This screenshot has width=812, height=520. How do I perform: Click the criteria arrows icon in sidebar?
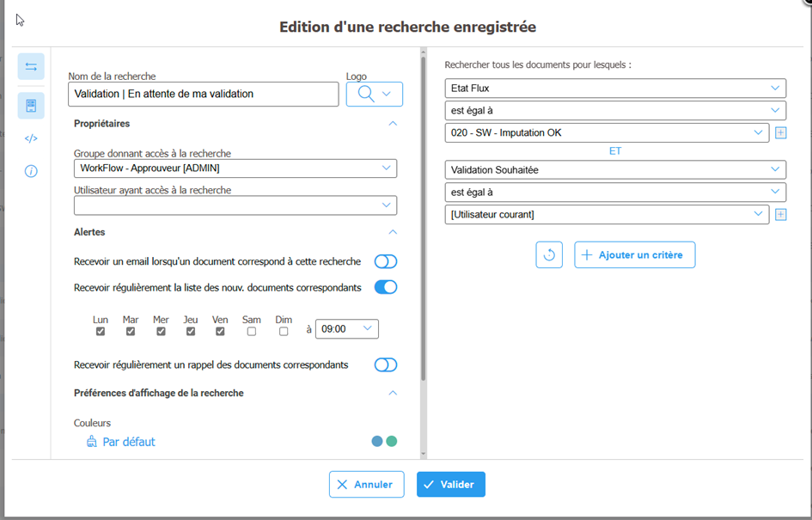[31, 67]
